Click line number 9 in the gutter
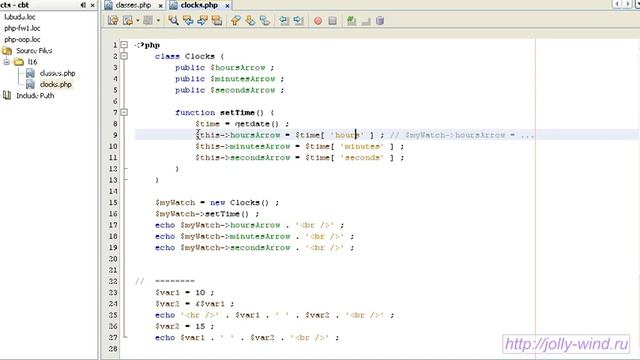The width and height of the screenshot is (640, 360). (x=115, y=135)
